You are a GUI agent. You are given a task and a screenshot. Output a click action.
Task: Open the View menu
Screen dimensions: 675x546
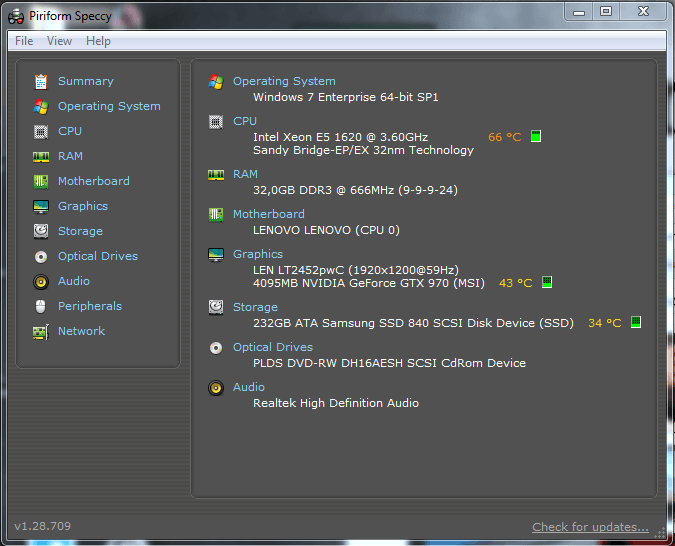pyautogui.click(x=59, y=41)
